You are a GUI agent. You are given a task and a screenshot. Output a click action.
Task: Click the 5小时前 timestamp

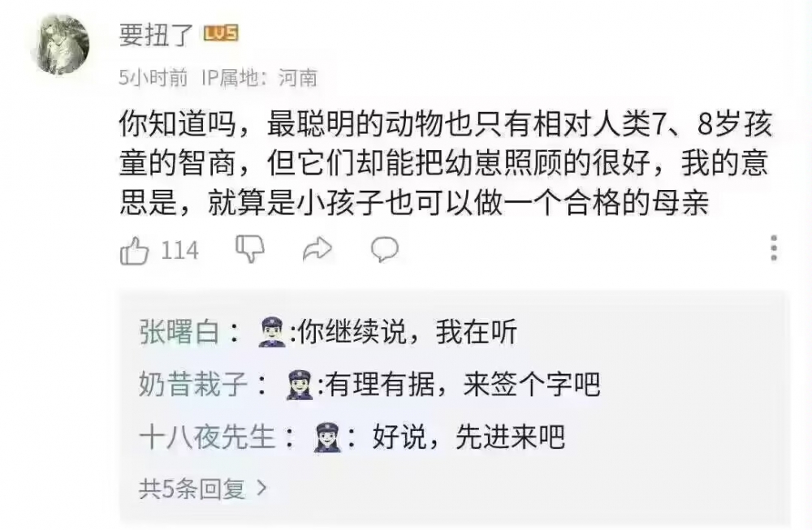click(x=153, y=78)
